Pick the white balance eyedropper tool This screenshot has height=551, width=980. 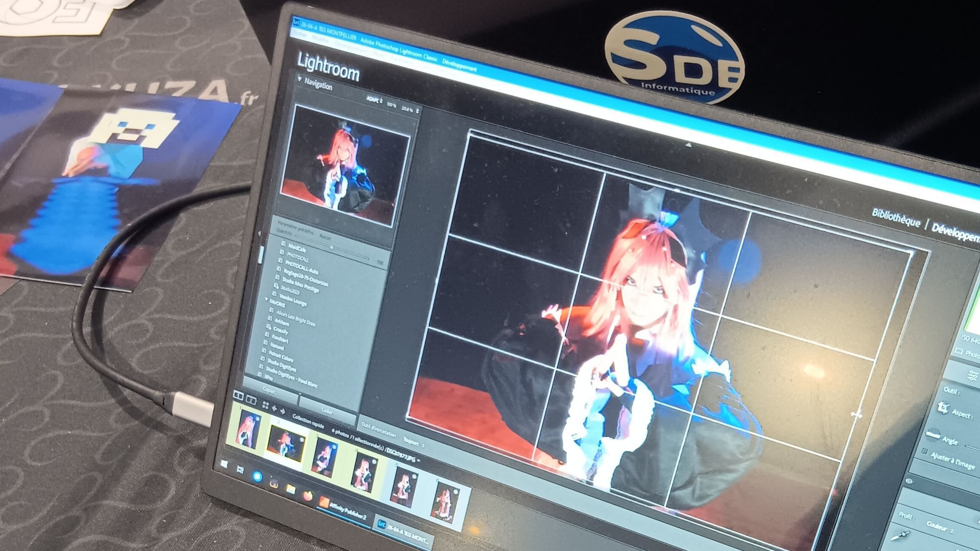coord(900,535)
